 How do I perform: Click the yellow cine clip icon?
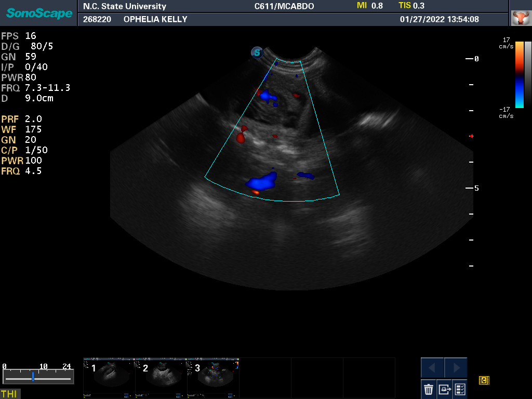tap(484, 380)
